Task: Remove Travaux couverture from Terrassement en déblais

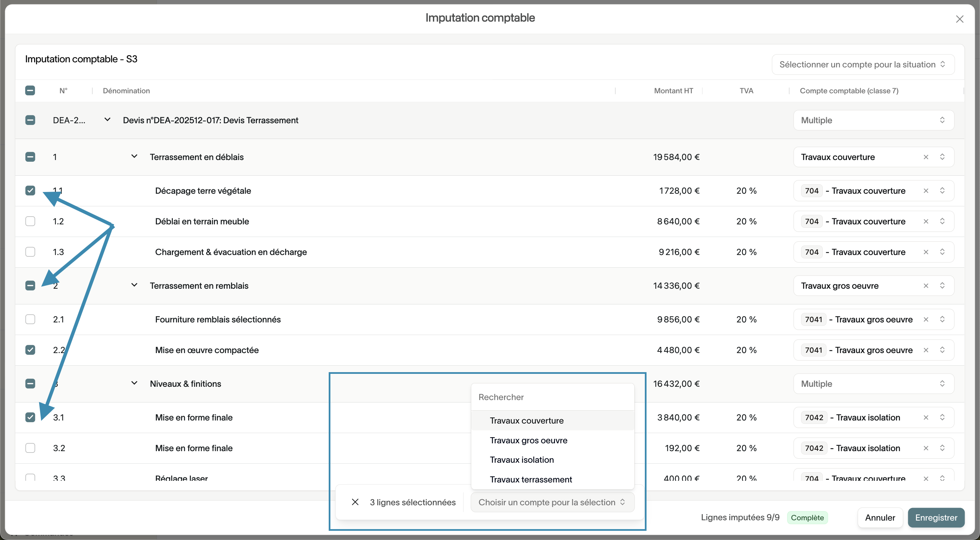Action: pyautogui.click(x=926, y=157)
